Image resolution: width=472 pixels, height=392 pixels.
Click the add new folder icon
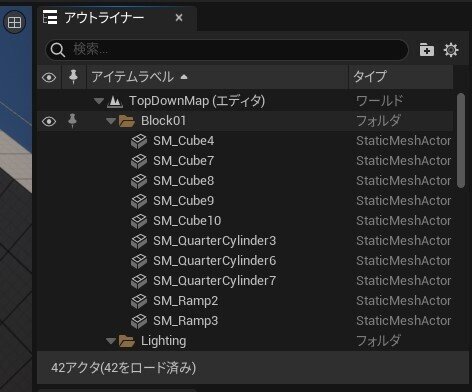(427, 50)
